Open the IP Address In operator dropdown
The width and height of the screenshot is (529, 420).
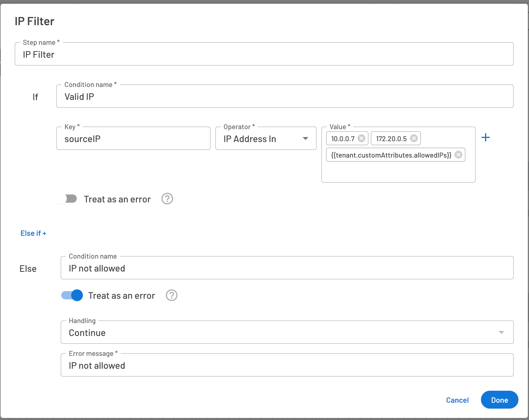point(265,139)
